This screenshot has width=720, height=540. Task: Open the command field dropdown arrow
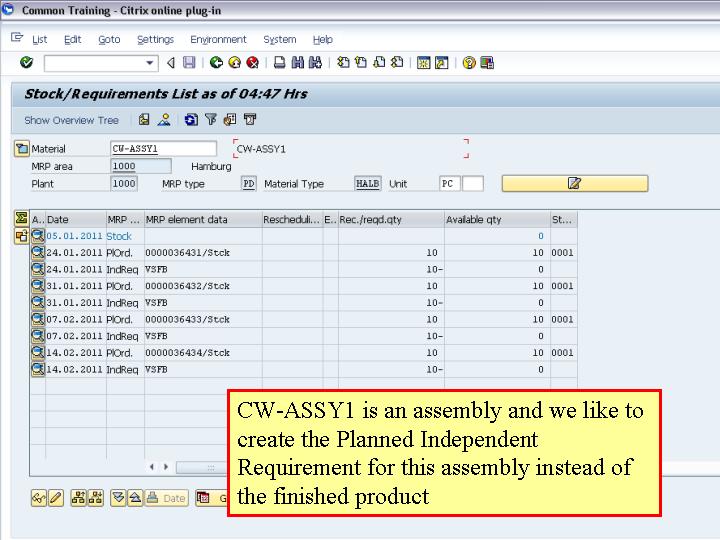pyautogui.click(x=149, y=63)
